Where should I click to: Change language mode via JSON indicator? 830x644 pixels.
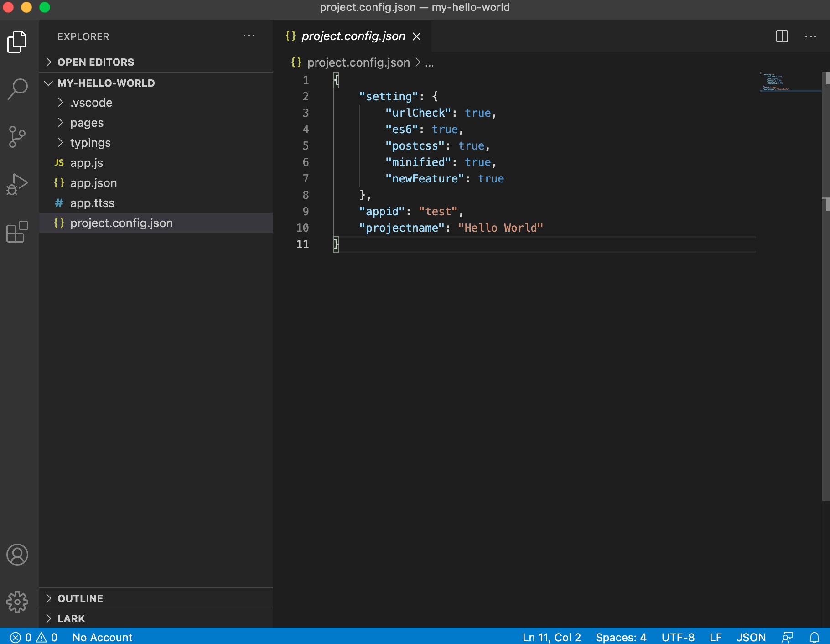[751, 637]
